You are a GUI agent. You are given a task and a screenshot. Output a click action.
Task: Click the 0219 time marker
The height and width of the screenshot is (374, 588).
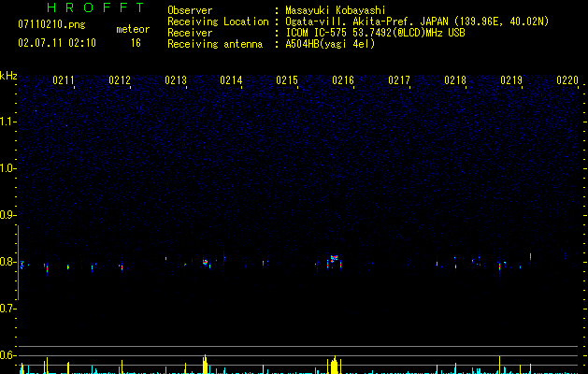click(511, 80)
